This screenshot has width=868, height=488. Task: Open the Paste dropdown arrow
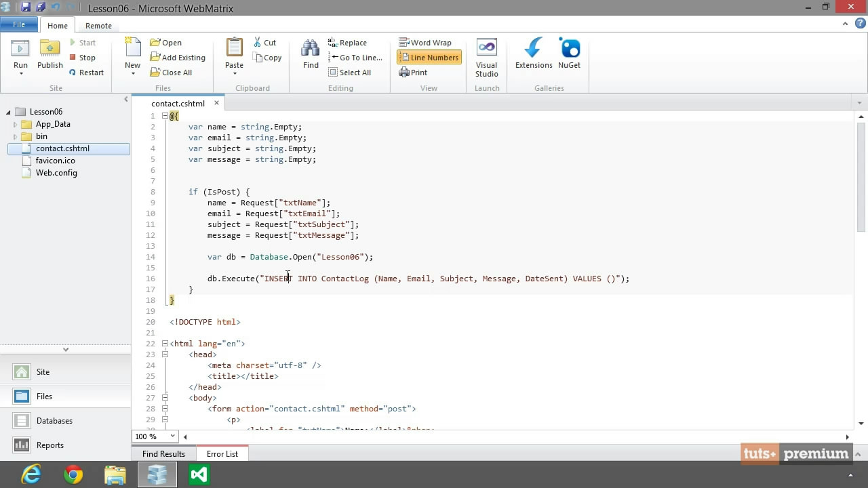pos(234,73)
